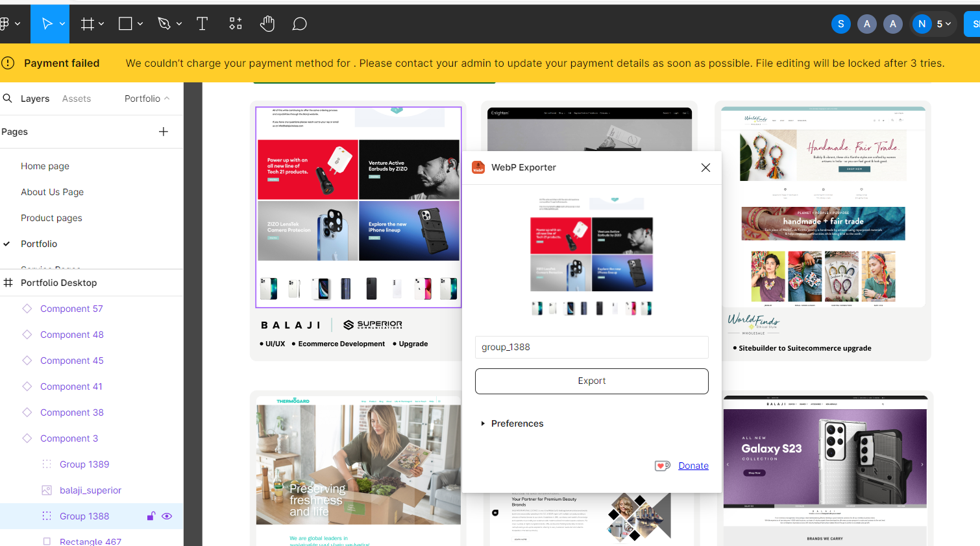Open the Resources components tool
This screenshot has width=980, height=546.
point(236,24)
